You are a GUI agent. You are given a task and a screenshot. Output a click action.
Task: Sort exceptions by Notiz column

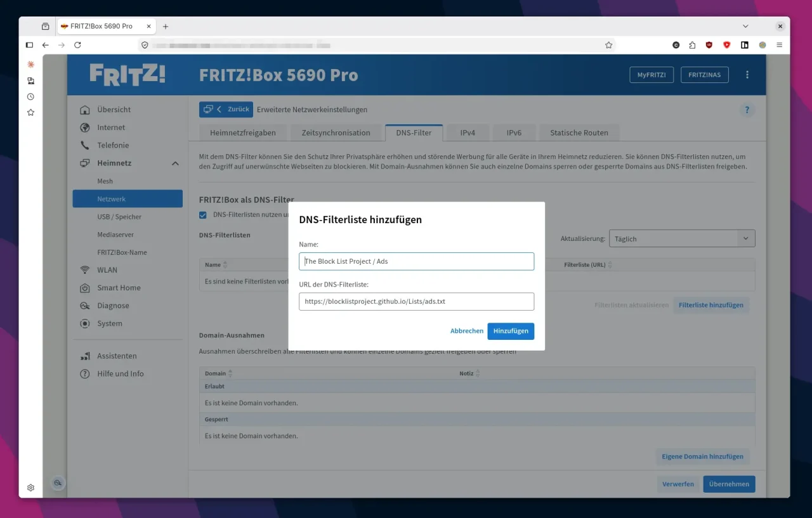click(x=470, y=373)
